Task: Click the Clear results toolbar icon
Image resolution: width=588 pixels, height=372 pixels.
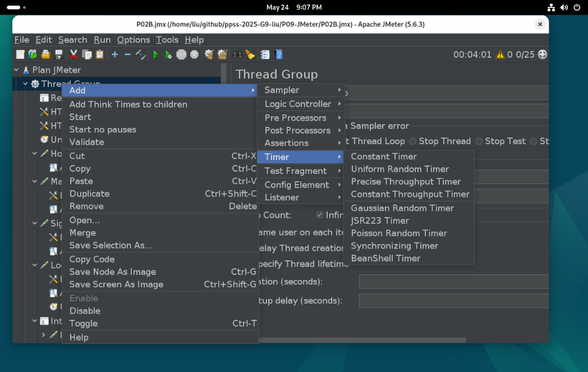Action: pyautogui.click(x=209, y=55)
